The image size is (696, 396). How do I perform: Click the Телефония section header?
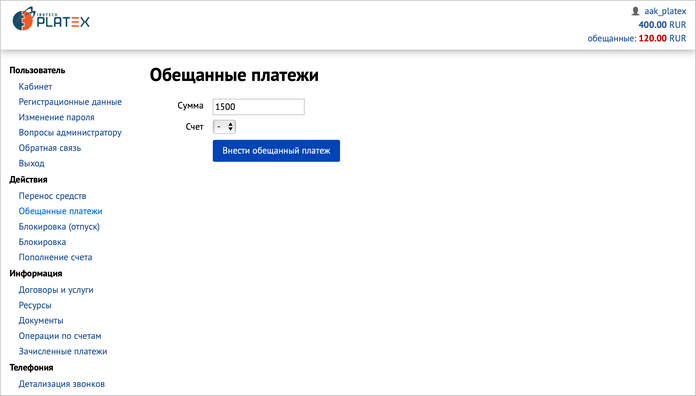point(31,368)
